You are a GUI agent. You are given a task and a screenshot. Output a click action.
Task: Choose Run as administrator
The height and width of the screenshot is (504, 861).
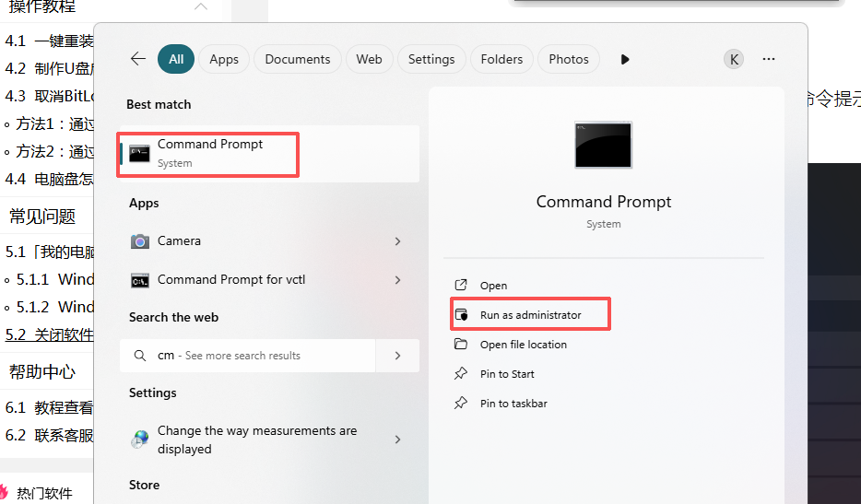(x=530, y=315)
